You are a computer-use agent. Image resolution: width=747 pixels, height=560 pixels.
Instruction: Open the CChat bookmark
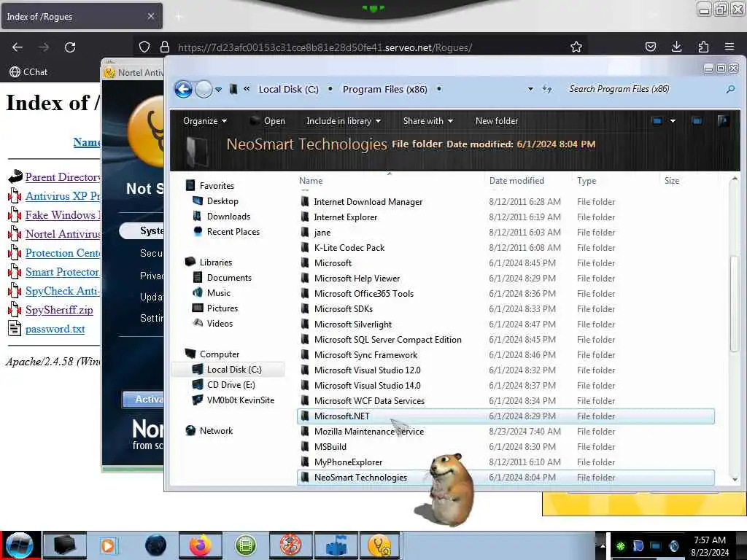[x=28, y=72]
